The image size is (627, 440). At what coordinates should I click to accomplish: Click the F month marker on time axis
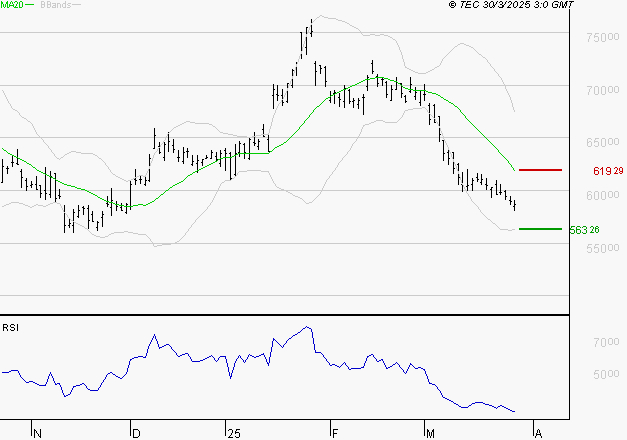(x=335, y=434)
